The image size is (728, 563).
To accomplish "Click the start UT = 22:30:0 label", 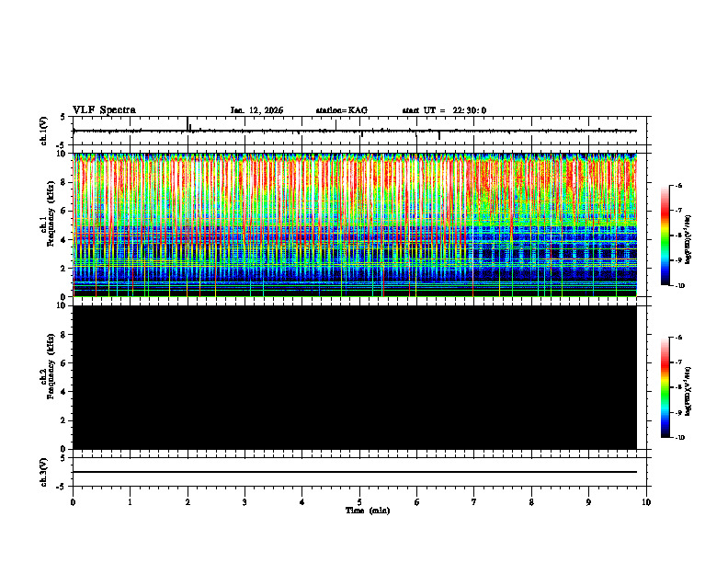I will tap(444, 110).
